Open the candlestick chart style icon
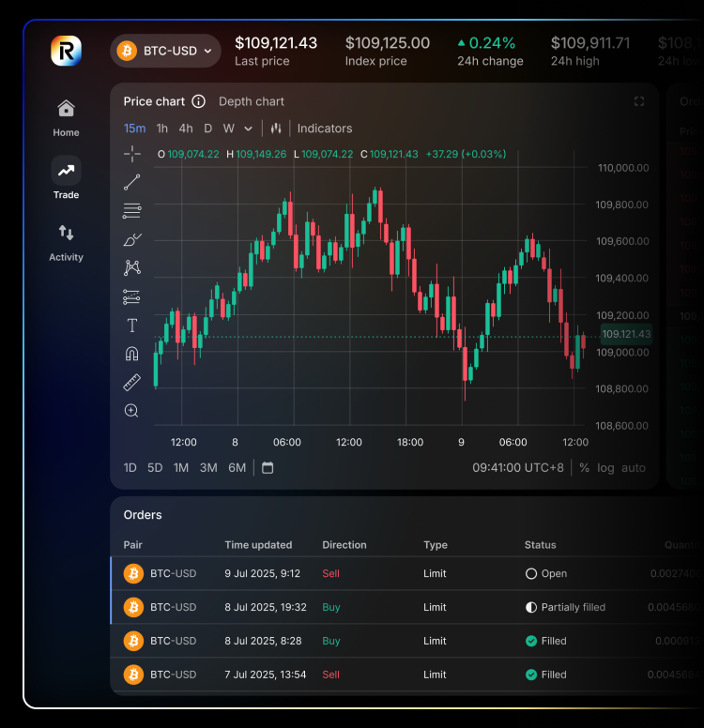 (x=276, y=129)
